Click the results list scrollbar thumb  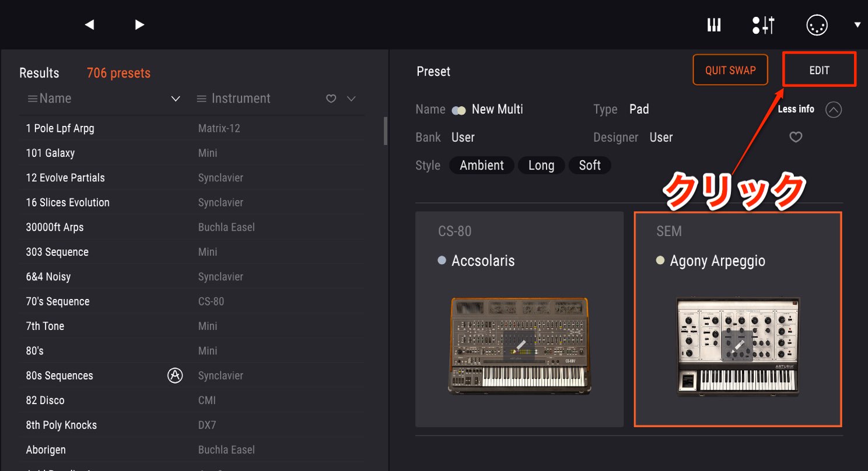click(x=385, y=131)
